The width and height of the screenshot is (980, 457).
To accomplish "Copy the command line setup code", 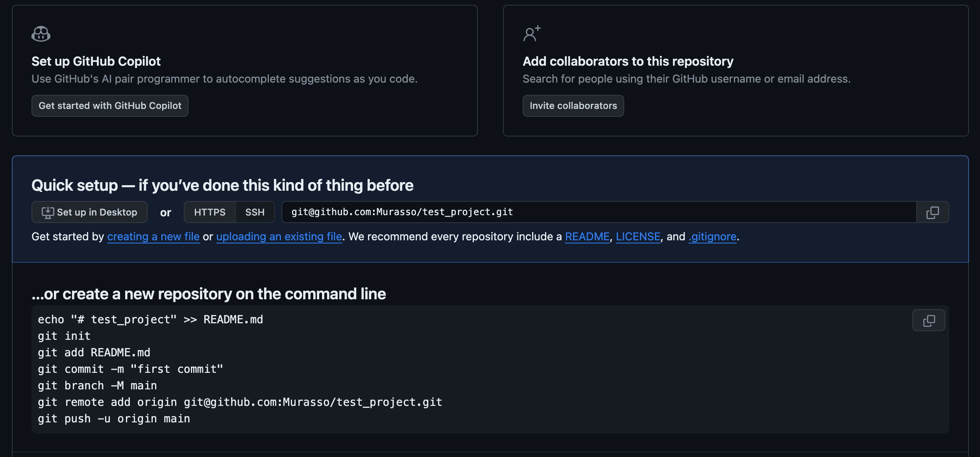I will (x=928, y=321).
